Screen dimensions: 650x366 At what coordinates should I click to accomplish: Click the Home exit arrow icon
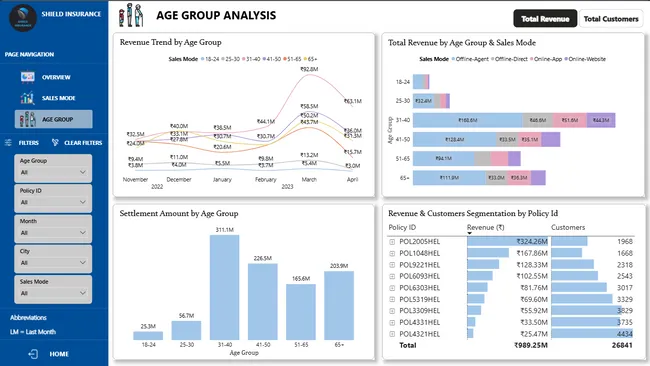tap(33, 354)
